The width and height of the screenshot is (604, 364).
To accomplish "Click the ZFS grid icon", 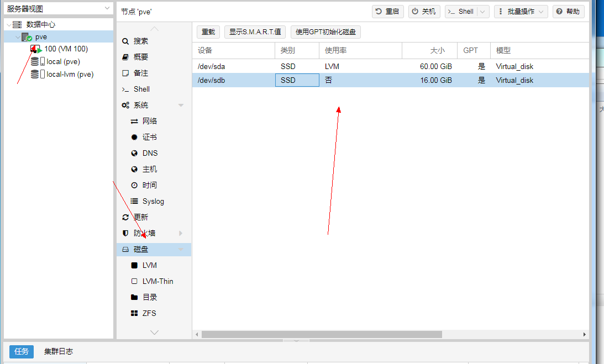I will pos(134,313).
